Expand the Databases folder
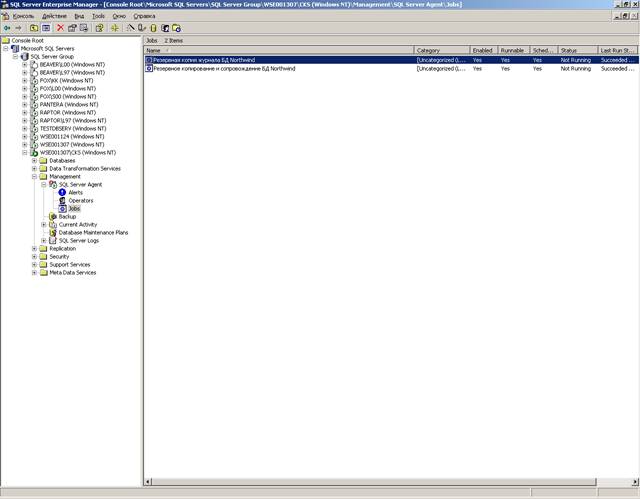This screenshot has width=640, height=499. pos(34,161)
